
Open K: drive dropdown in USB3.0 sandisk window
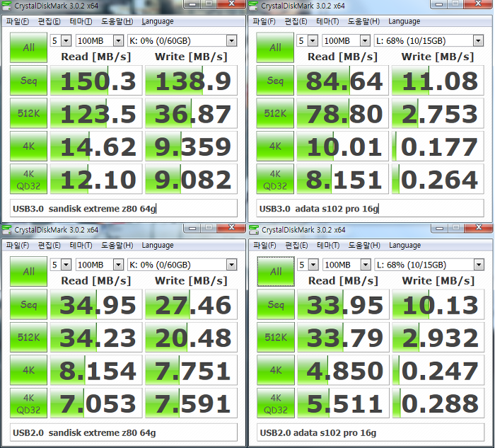point(231,41)
